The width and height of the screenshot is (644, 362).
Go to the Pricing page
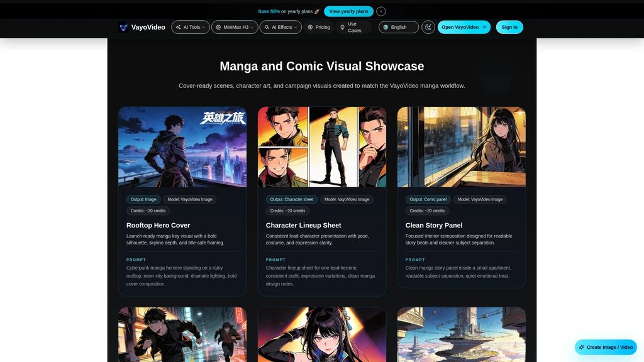pyautogui.click(x=319, y=27)
